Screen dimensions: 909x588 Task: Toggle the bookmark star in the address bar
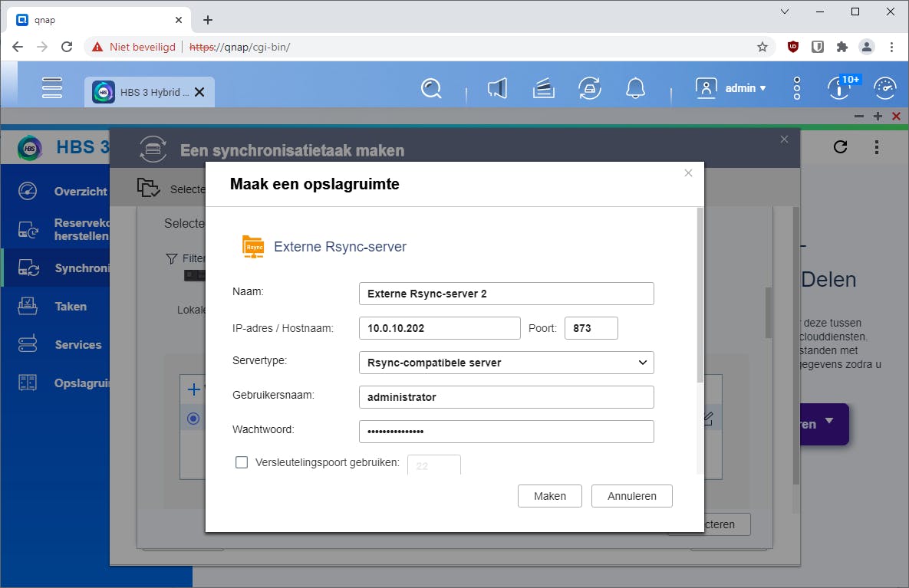point(762,47)
